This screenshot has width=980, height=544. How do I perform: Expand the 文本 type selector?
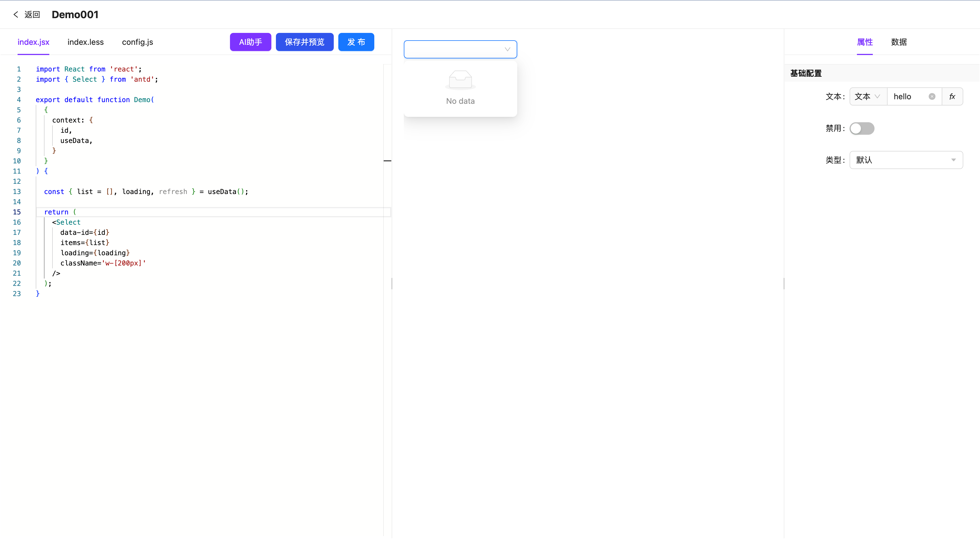[x=868, y=97]
